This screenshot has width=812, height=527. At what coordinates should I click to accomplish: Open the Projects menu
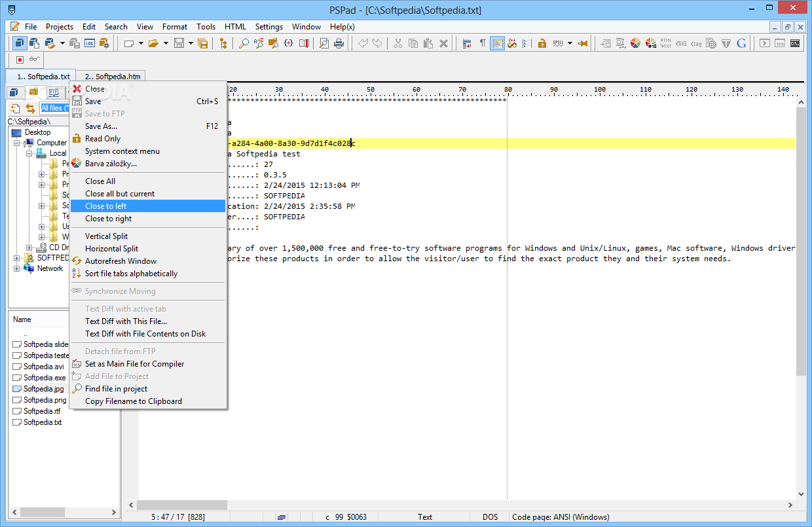tap(60, 27)
